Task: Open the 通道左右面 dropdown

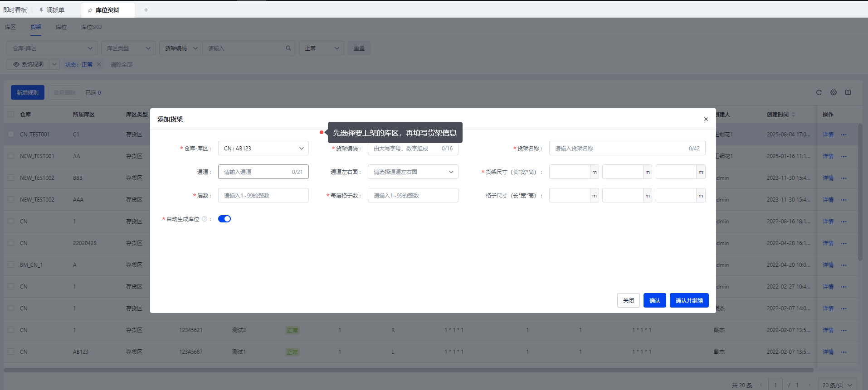Action: point(413,172)
